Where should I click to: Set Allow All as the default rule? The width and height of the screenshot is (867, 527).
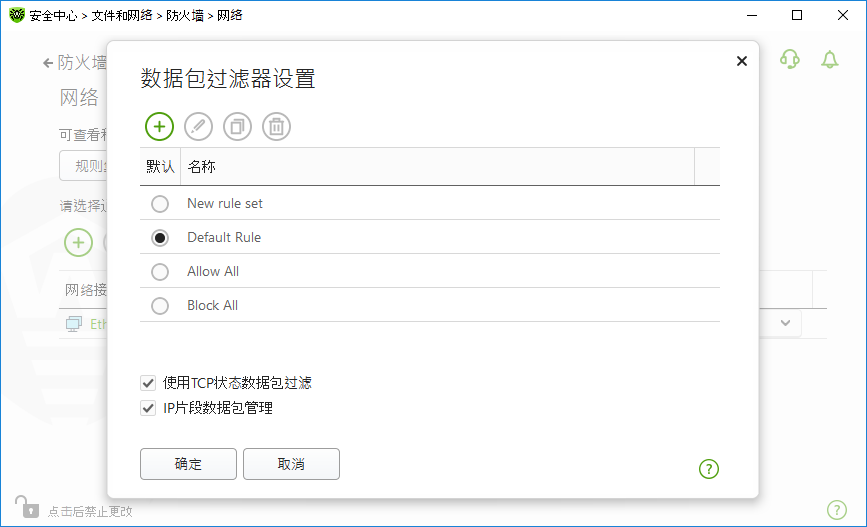(160, 272)
